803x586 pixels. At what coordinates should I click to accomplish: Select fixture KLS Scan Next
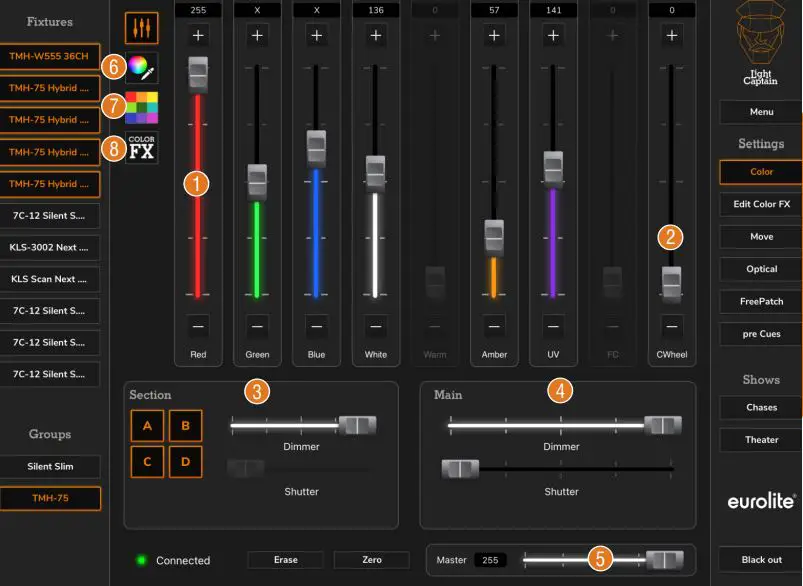click(x=49, y=279)
